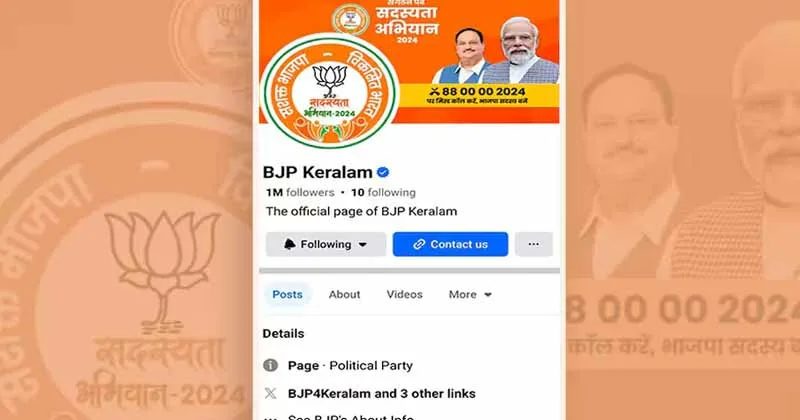800x420 pixels.
Task: Open the three-dot more options button
Action: click(534, 244)
